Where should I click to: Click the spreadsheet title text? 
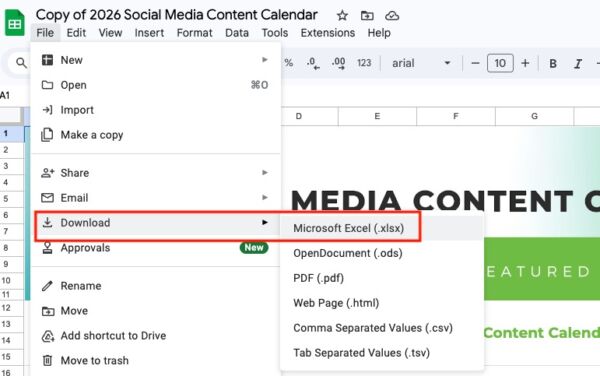(x=176, y=15)
